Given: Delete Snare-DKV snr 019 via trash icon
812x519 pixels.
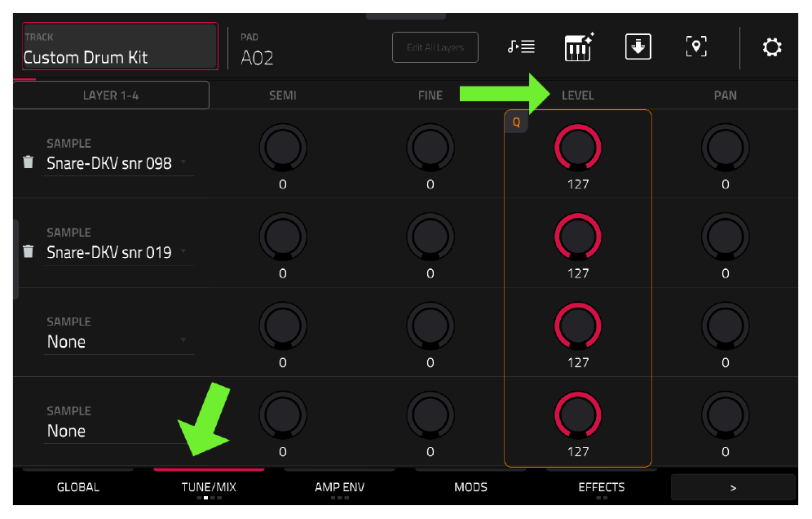Looking at the screenshot, I should pos(29,251).
